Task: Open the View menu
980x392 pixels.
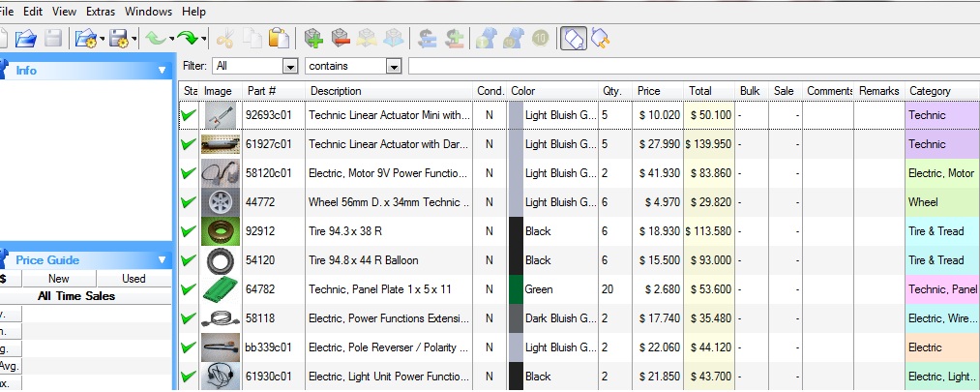Action: 65,12
